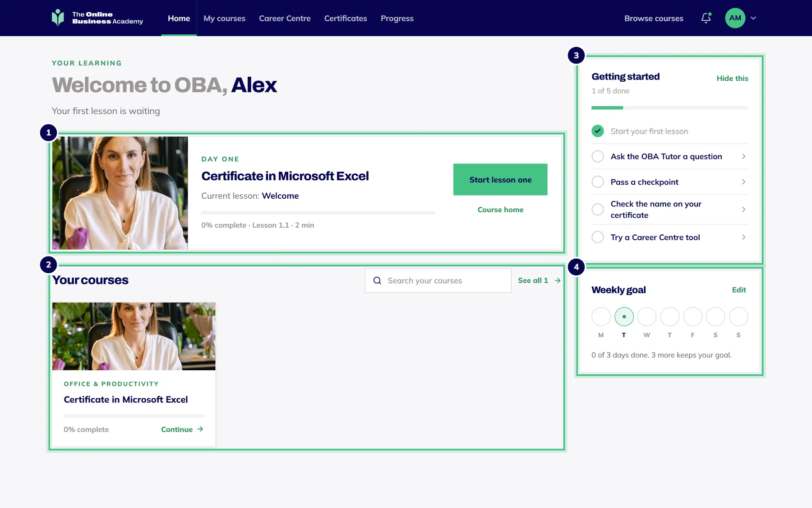Image resolution: width=812 pixels, height=508 pixels.
Task: Select the Monday circle in Weekly goal
Action: tap(601, 317)
